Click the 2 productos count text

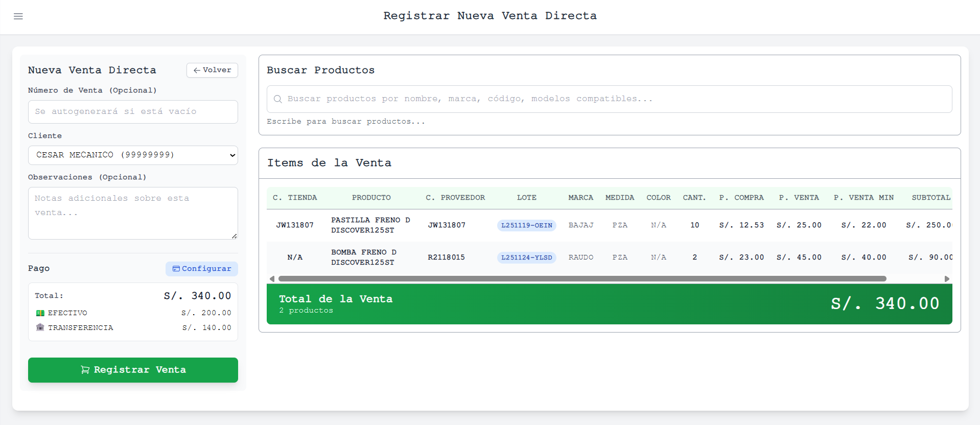pyautogui.click(x=306, y=311)
